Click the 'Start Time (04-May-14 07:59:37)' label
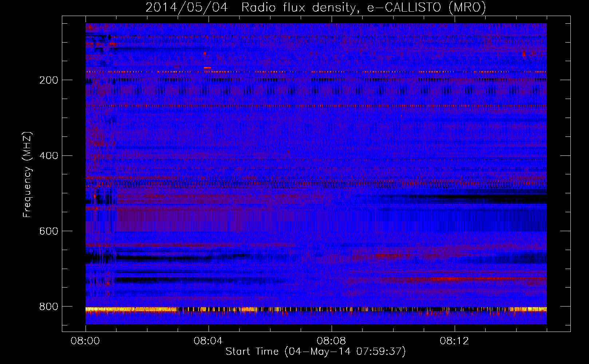 click(x=316, y=352)
